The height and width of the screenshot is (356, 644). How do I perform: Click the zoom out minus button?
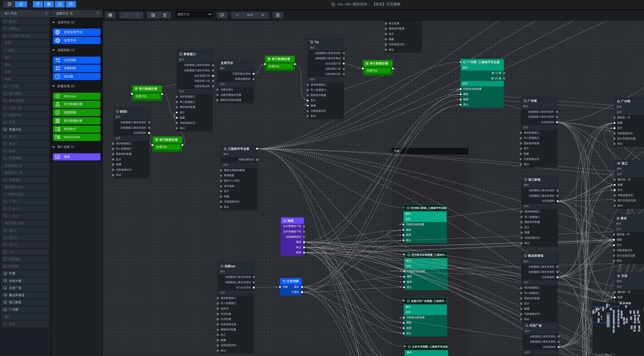(x=237, y=15)
